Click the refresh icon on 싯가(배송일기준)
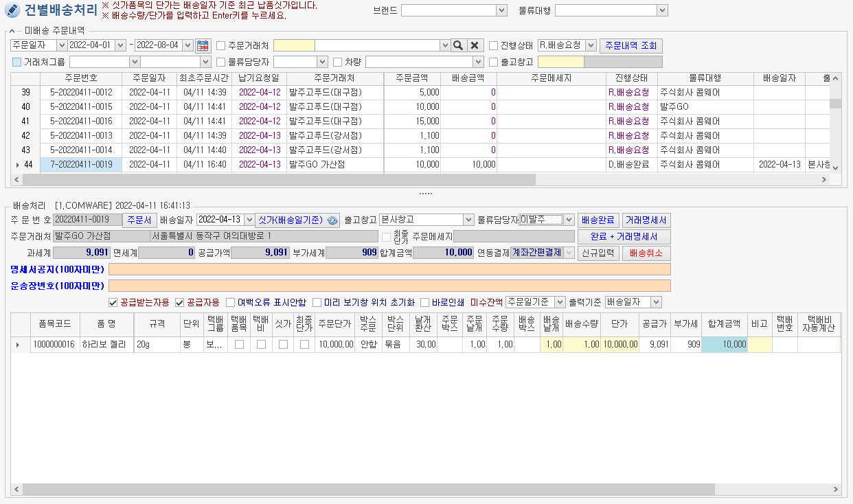 pos(332,220)
